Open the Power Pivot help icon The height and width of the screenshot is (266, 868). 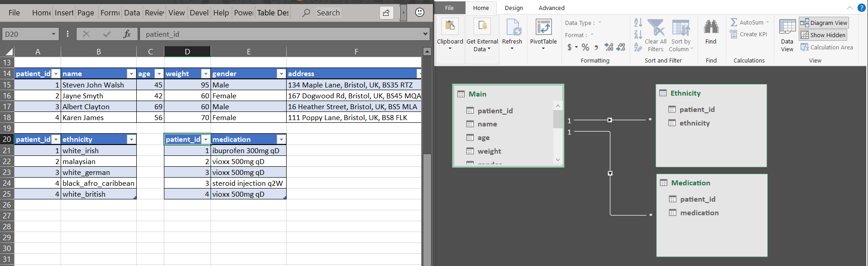861,8
